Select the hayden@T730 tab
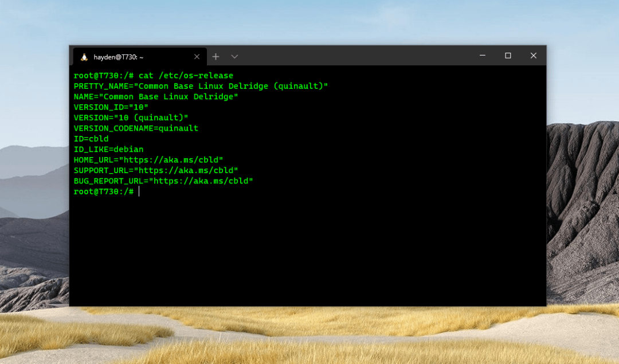The height and width of the screenshot is (364, 619). tap(140, 57)
